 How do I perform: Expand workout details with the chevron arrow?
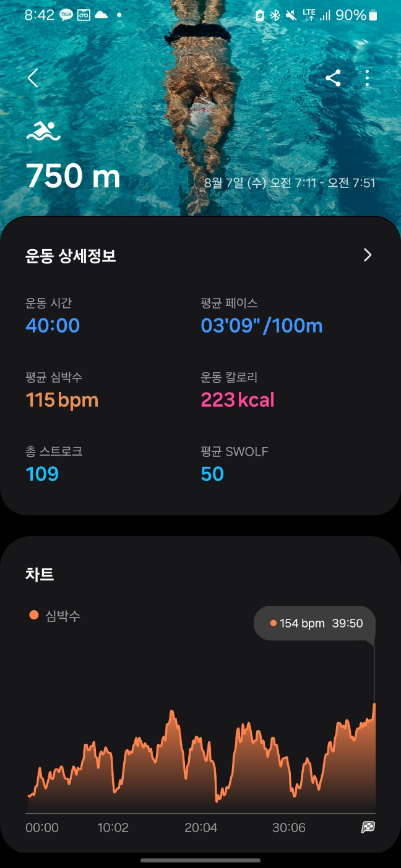(368, 255)
